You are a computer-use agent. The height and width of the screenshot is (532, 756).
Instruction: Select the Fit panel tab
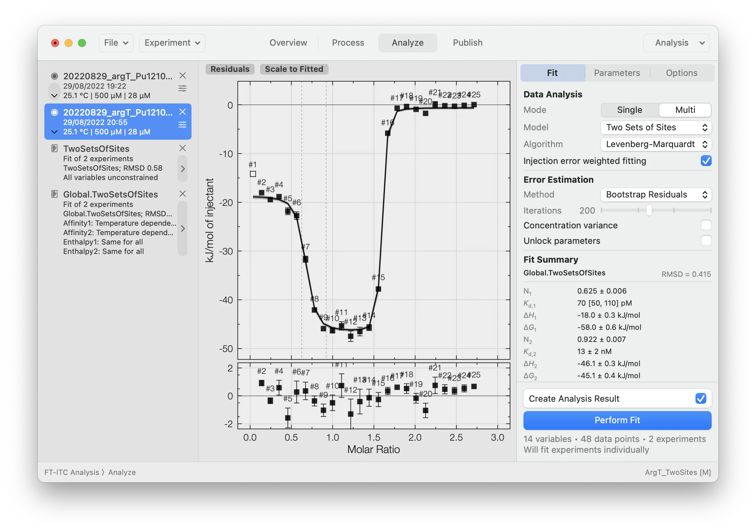pyautogui.click(x=552, y=73)
